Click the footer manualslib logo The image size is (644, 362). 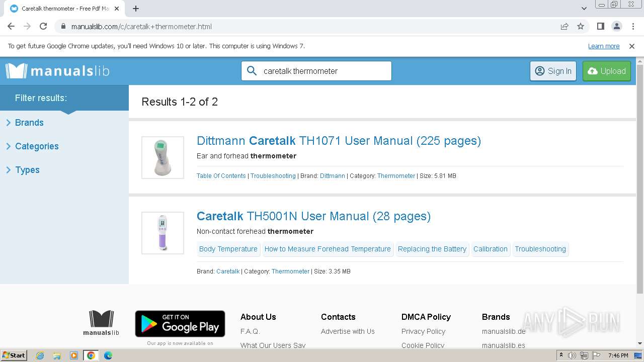pyautogui.click(x=101, y=323)
